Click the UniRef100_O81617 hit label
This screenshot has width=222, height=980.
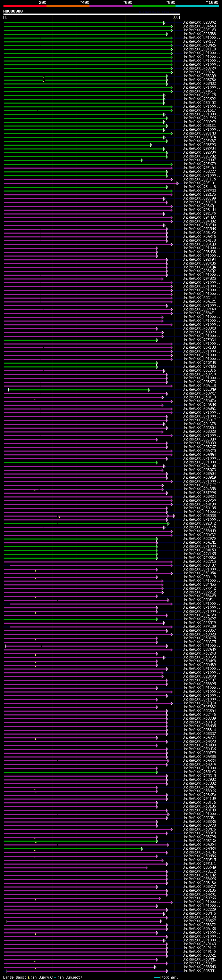(199, 111)
